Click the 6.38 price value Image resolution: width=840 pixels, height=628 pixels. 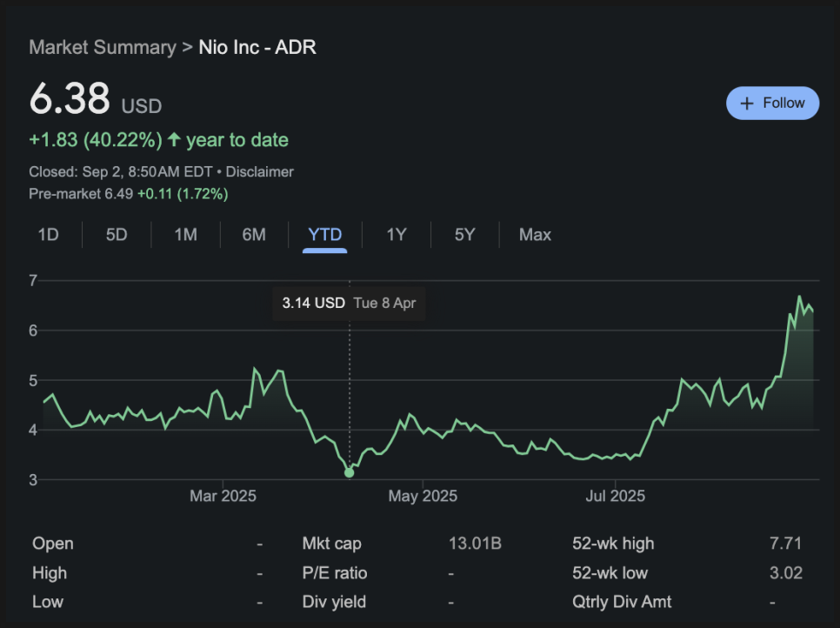(70, 98)
